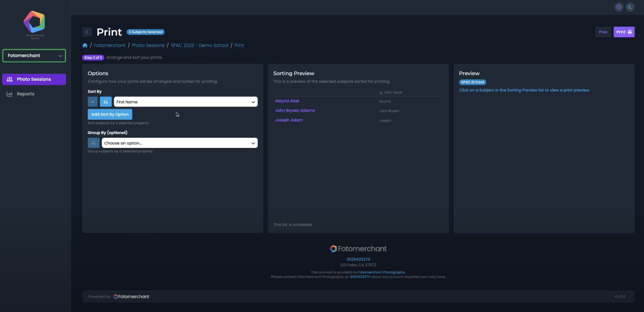Open the Fotomerchant account dropdown
644x312 pixels.
coord(34,56)
